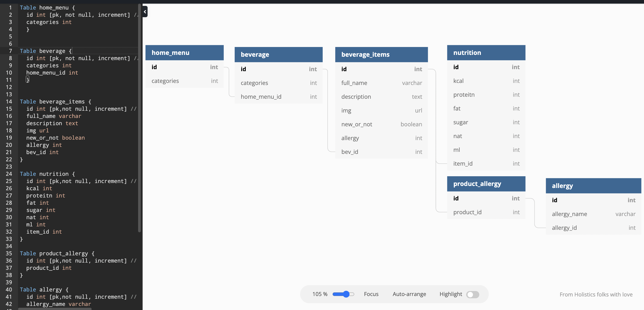
Task: Toggle the Highlight switch on
Action: point(472,294)
